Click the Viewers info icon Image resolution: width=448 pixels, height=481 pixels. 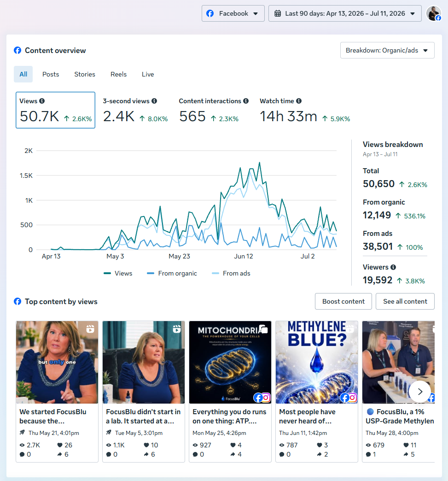393,267
